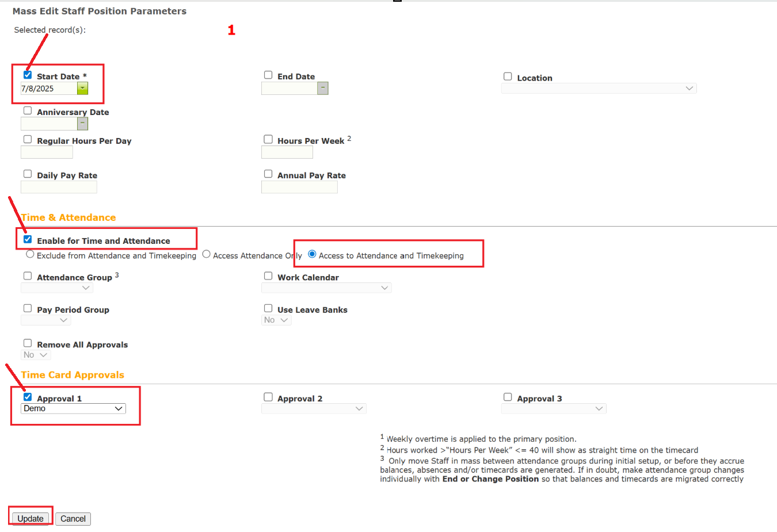The width and height of the screenshot is (777, 532).
Task: Enable the Location checkbox
Action: [x=508, y=76]
